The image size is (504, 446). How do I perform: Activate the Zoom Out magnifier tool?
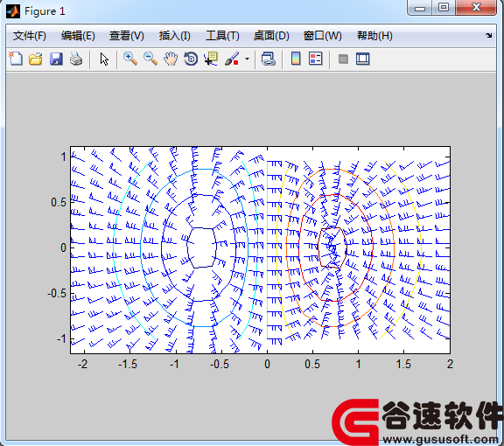point(150,59)
